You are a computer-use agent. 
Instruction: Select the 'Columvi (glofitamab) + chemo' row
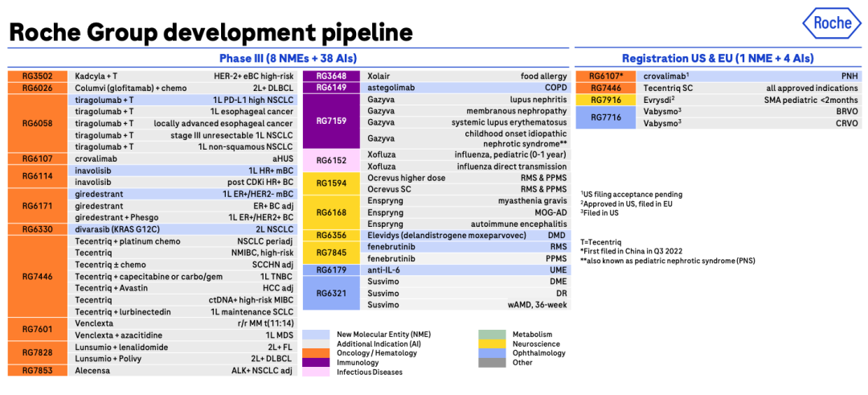point(184,88)
